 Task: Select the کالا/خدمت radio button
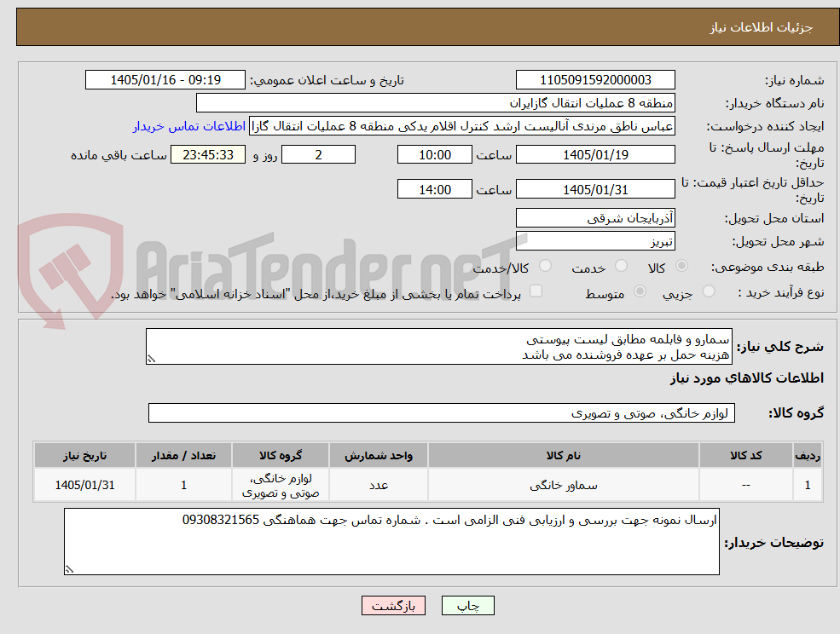pos(545,266)
